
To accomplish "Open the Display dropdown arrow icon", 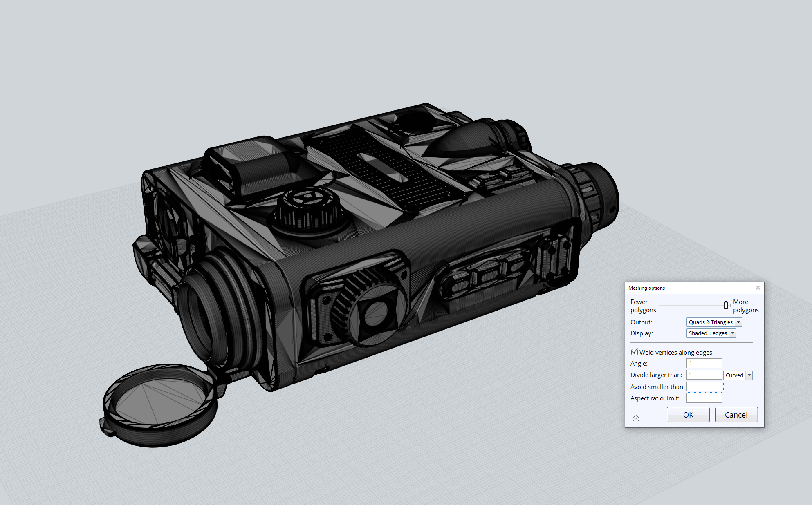I will click(x=732, y=333).
